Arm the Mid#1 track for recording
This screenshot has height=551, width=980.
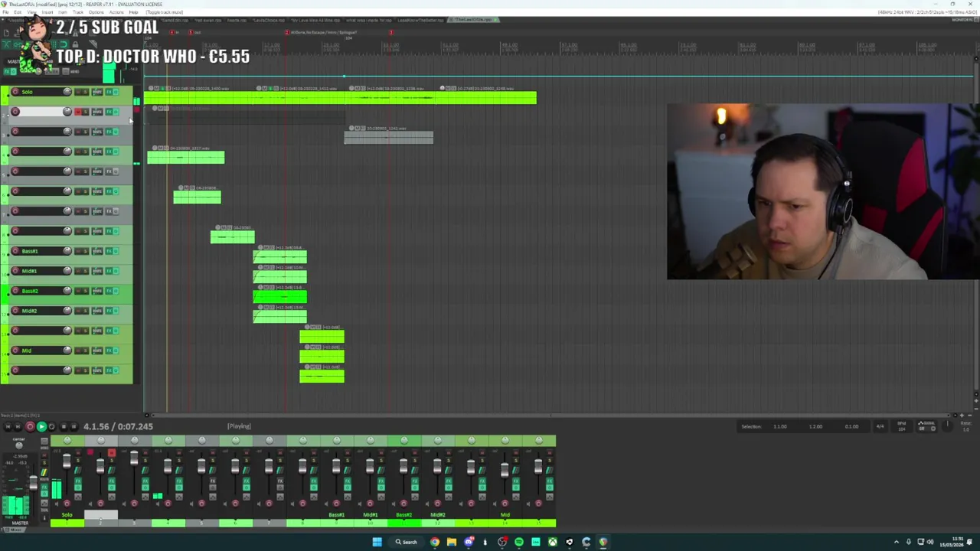pos(15,271)
